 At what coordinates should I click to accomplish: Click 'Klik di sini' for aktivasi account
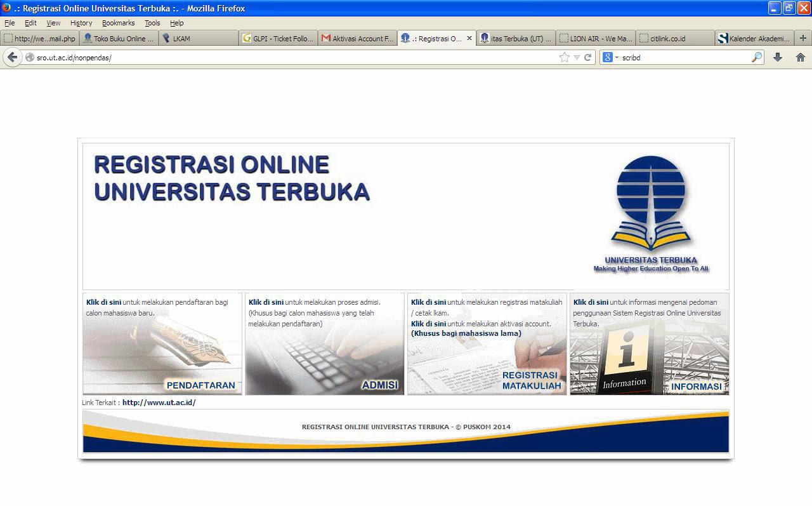428,324
